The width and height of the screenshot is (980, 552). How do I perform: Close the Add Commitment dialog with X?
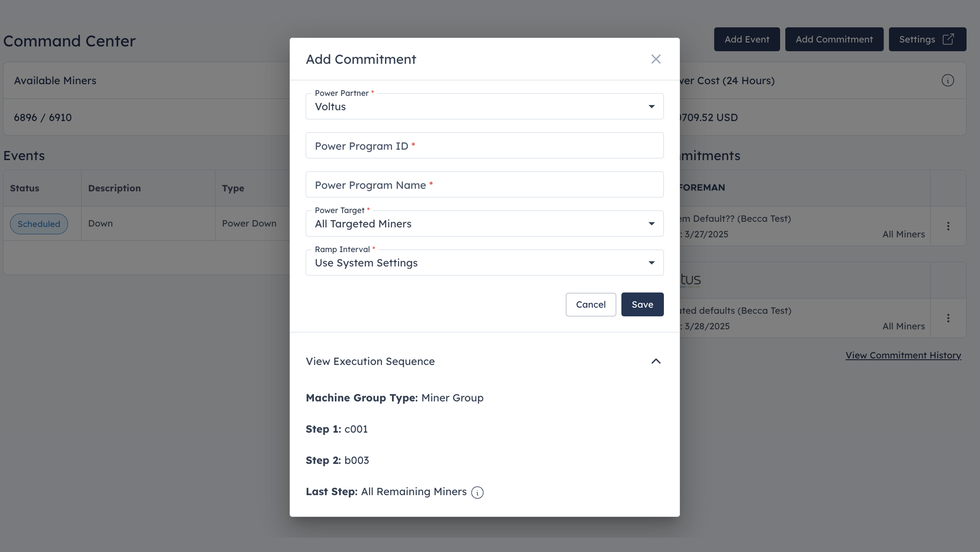coord(656,59)
